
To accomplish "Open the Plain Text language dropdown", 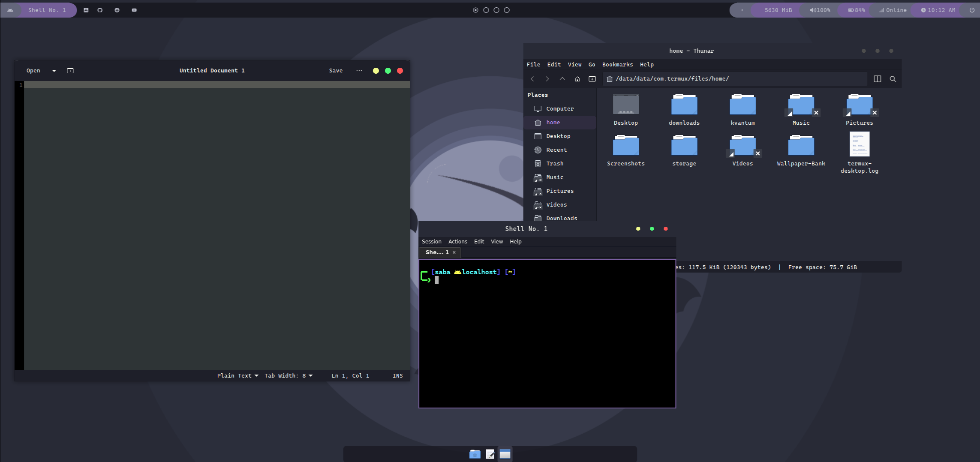I will click(238, 375).
